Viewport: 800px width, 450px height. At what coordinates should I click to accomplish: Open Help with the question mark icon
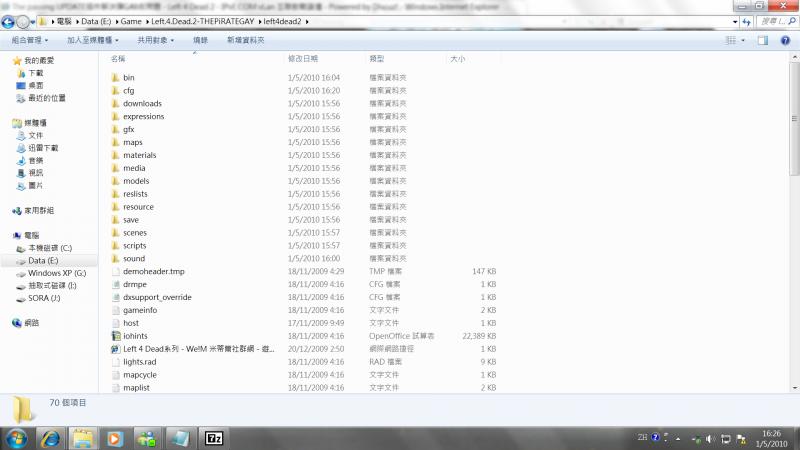click(x=785, y=40)
